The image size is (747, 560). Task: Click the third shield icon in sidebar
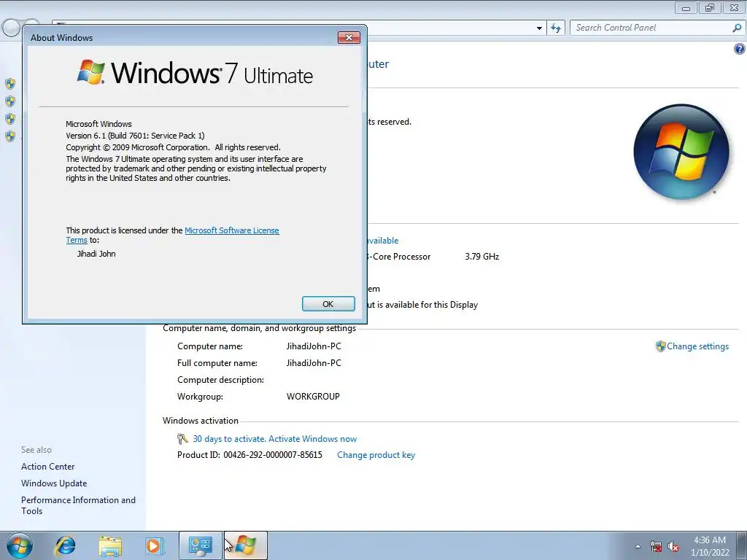click(10, 119)
